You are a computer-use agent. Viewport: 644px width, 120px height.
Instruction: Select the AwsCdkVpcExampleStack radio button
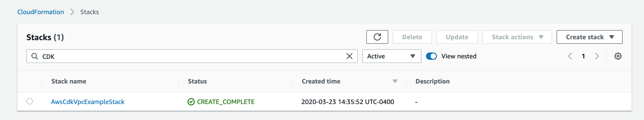point(30,101)
